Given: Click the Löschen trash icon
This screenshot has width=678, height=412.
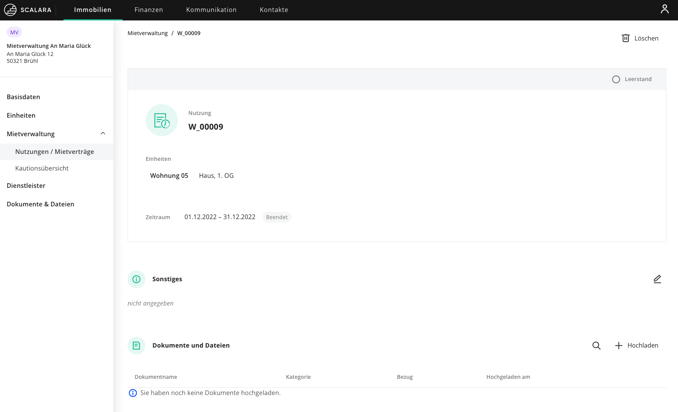Looking at the screenshot, I should pyautogui.click(x=625, y=38).
